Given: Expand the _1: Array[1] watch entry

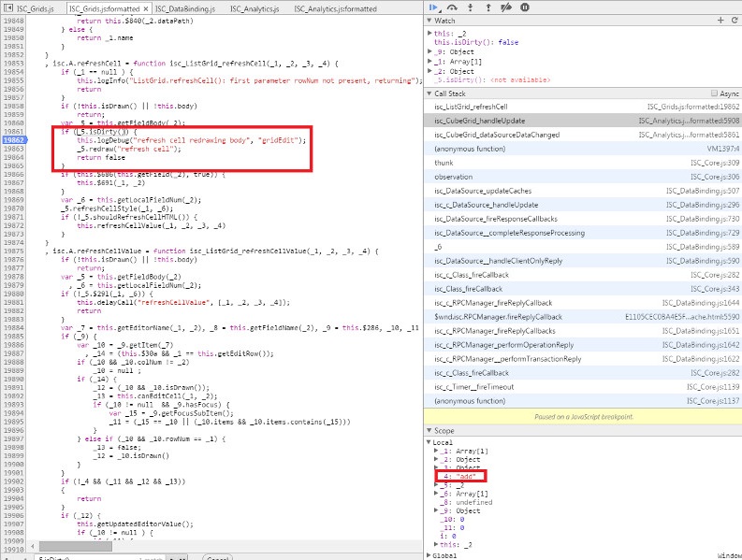Looking at the screenshot, I should (429, 61).
